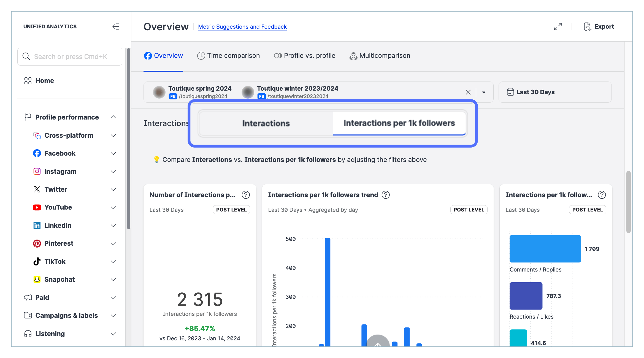Viewport: 644px width, 358px height.
Task: Open the Multicomparison tab
Action: coord(380,56)
